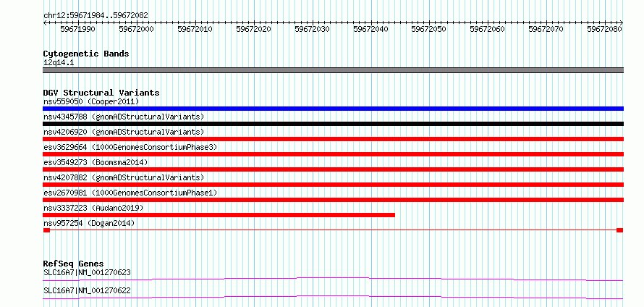
Task: Click the red esv2670981 variant bar
Action: [x=333, y=200]
